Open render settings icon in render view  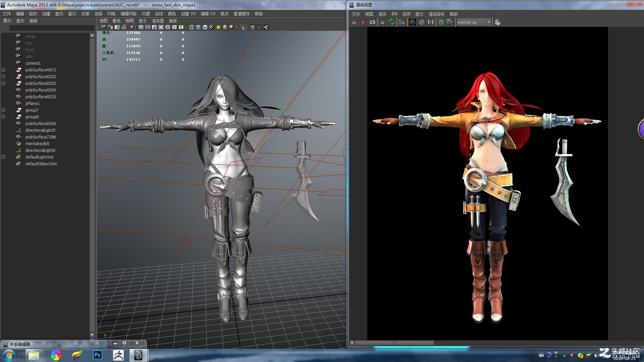pyautogui.click(x=402, y=22)
